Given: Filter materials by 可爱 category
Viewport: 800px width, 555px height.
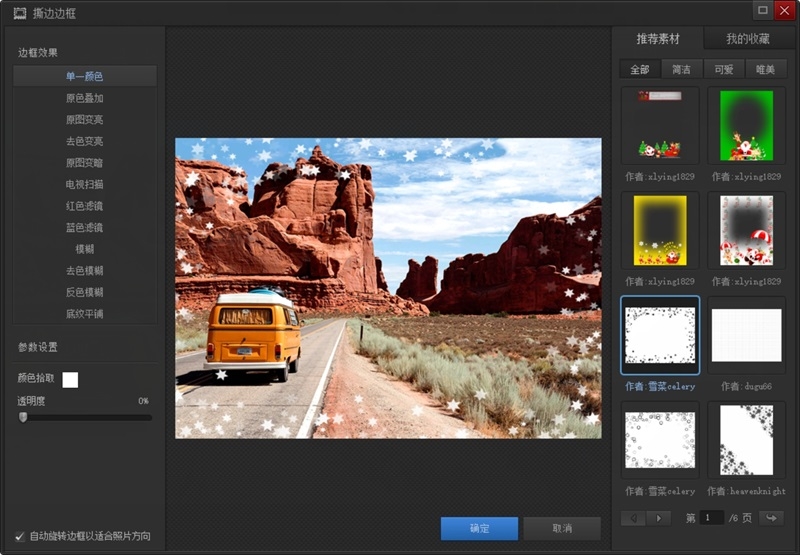Looking at the screenshot, I should tap(723, 69).
